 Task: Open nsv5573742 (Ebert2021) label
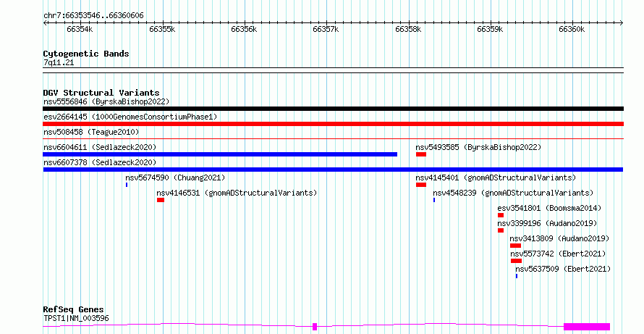point(558,254)
